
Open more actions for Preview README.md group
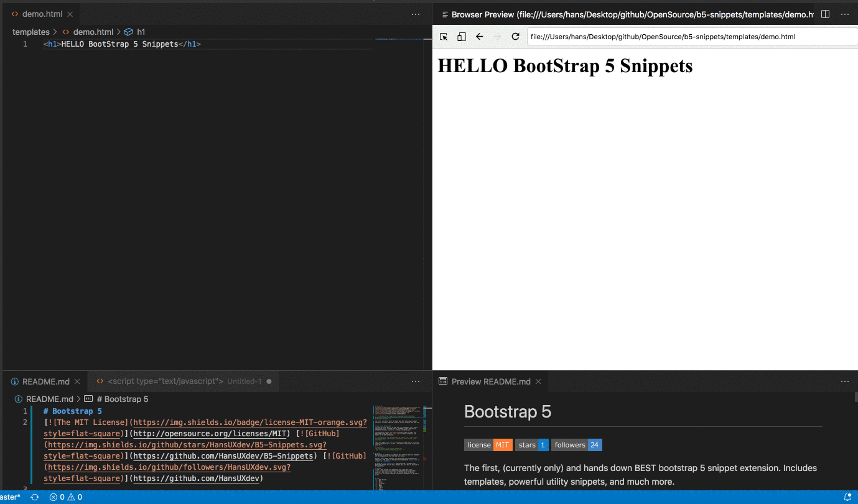coord(844,381)
